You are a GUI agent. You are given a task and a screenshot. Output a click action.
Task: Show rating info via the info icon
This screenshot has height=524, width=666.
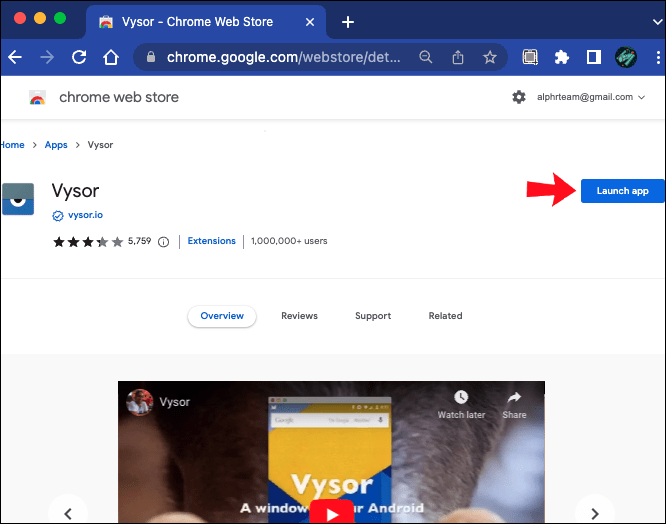(x=164, y=242)
